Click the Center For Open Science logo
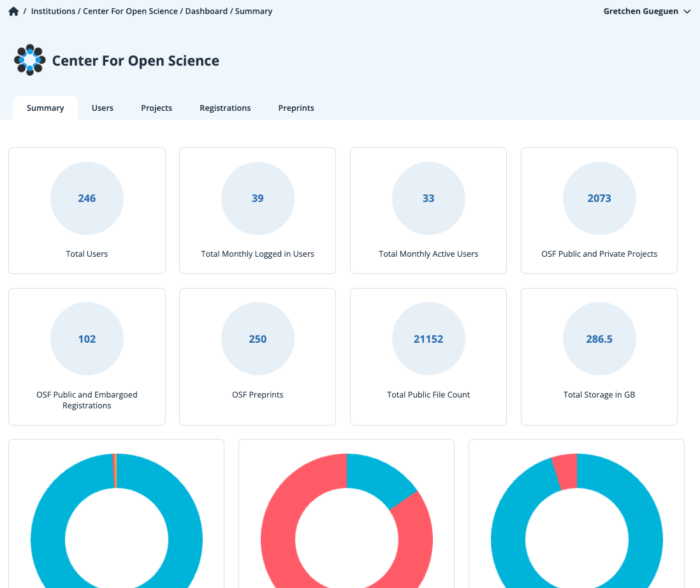Screen dimensions: 700x588 (x=30, y=60)
